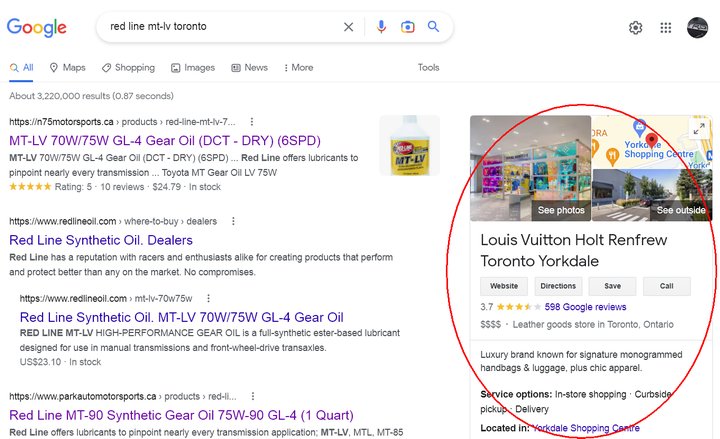Open Red Line Synthetic Oil. MT-LV 70W/75W link
Image resolution: width=720 pixels, height=439 pixels.
click(x=182, y=317)
